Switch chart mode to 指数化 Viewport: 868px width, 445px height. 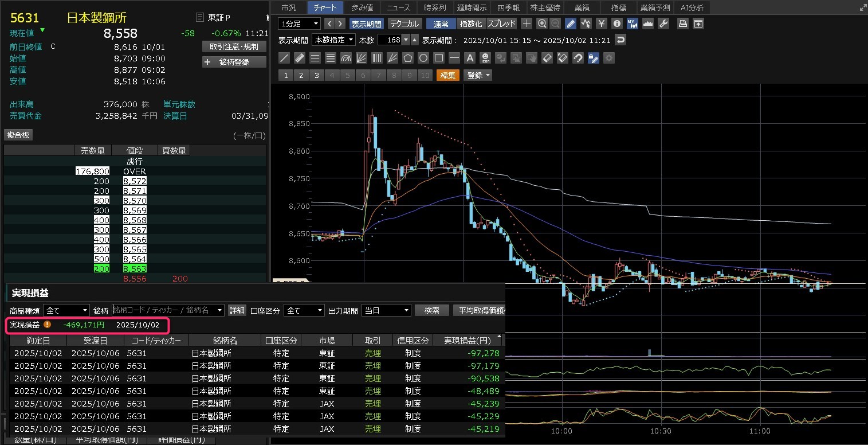[x=471, y=24]
